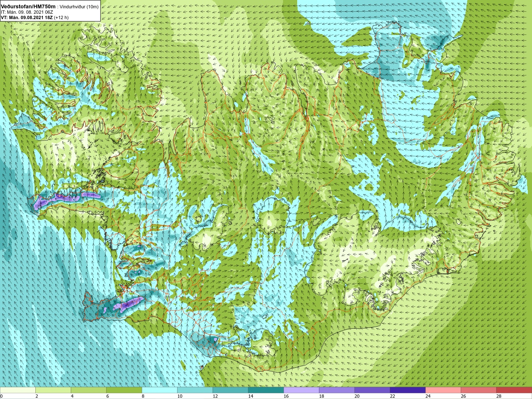The height and width of the screenshot is (399, 532).
Task: Click the turquoise 10–12 legend swatch
Action: coord(195,390)
